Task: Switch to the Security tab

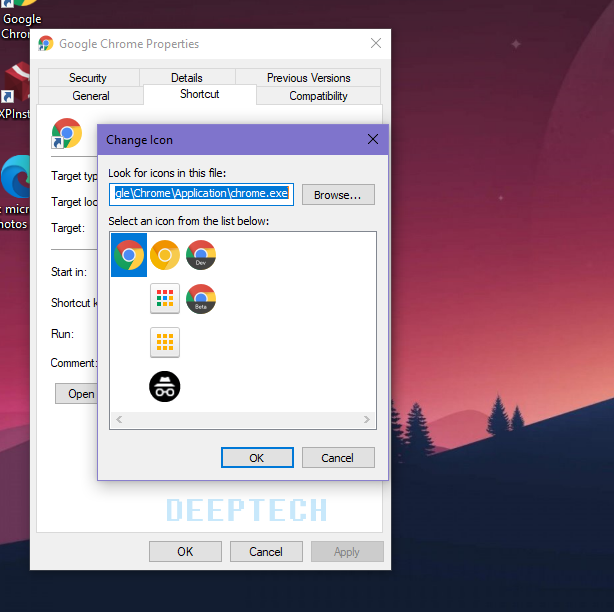Action: (x=88, y=78)
